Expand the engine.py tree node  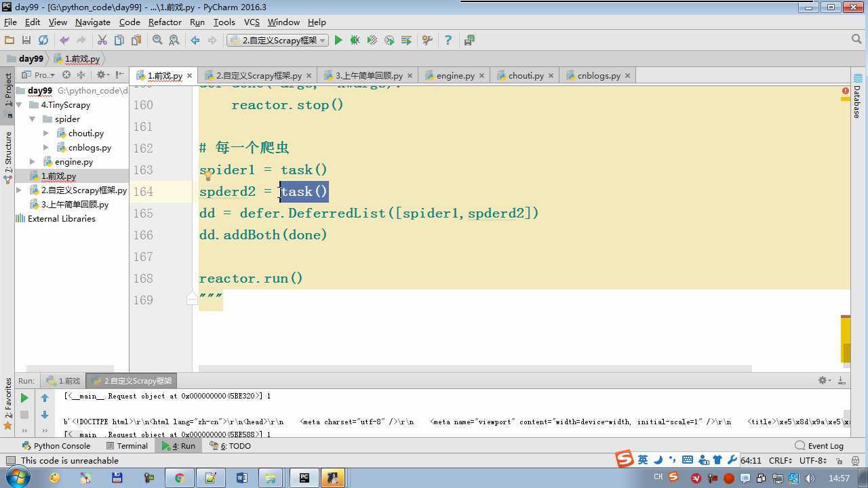click(x=33, y=162)
